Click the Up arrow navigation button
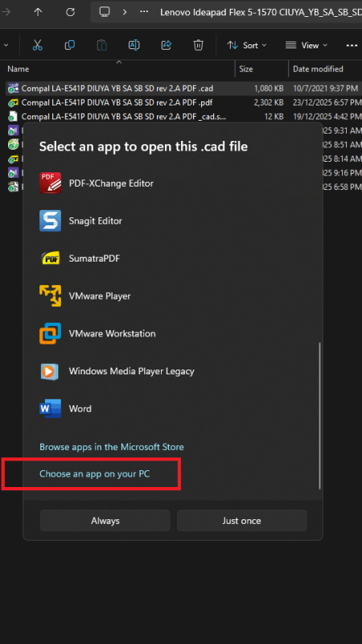 38,12
